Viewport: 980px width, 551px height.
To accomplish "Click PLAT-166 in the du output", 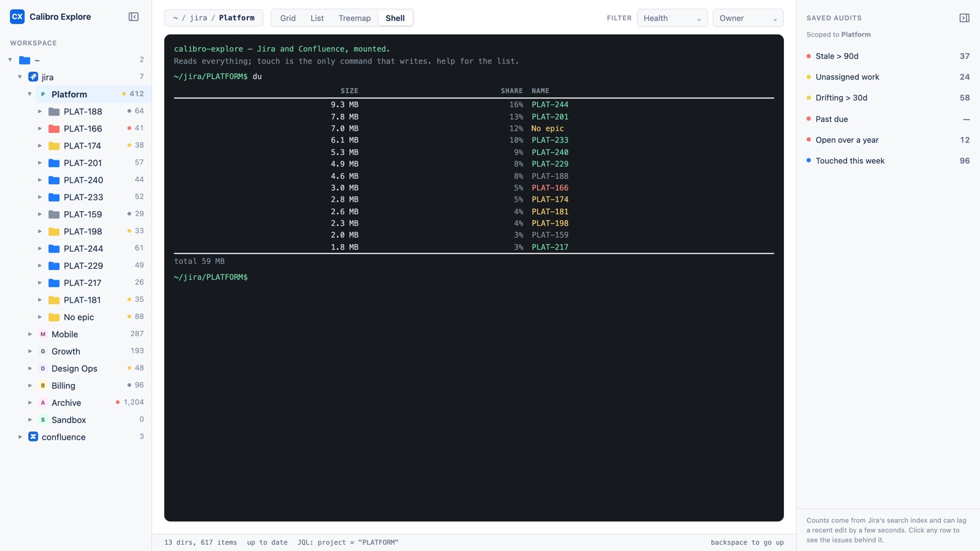I will (x=550, y=188).
